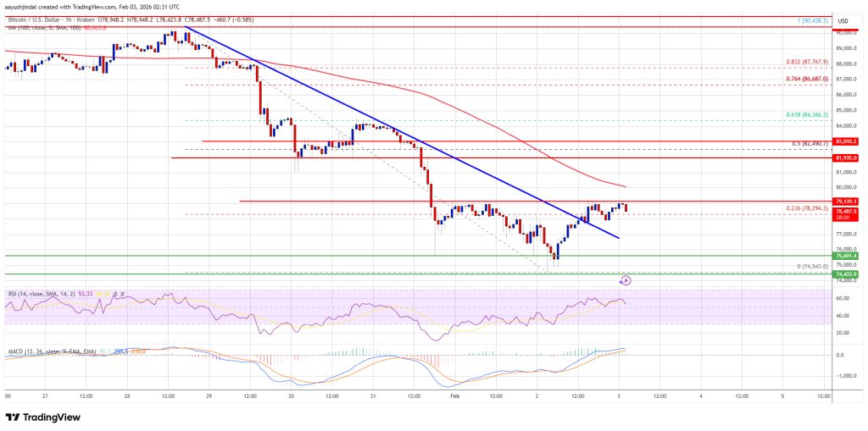Click the Feb date on the time axis
The width and height of the screenshot is (868, 431).
(x=456, y=396)
